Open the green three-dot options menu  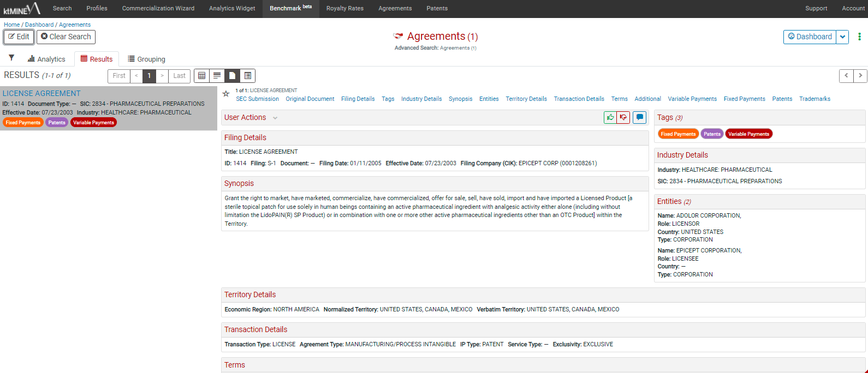coord(859,37)
